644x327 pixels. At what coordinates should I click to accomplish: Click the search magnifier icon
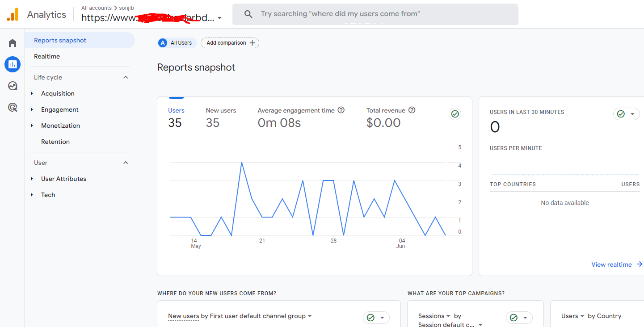point(248,14)
